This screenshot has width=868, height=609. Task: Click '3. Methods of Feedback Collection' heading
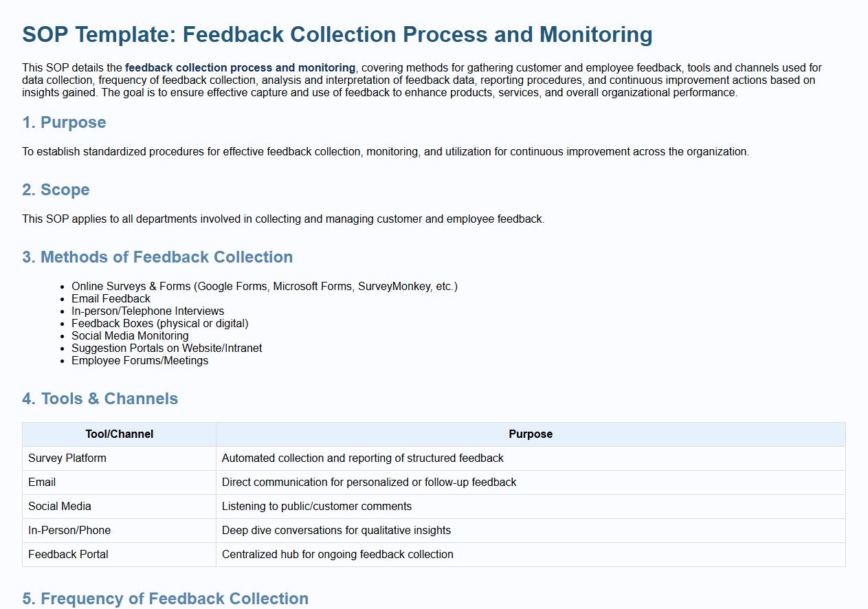[157, 257]
